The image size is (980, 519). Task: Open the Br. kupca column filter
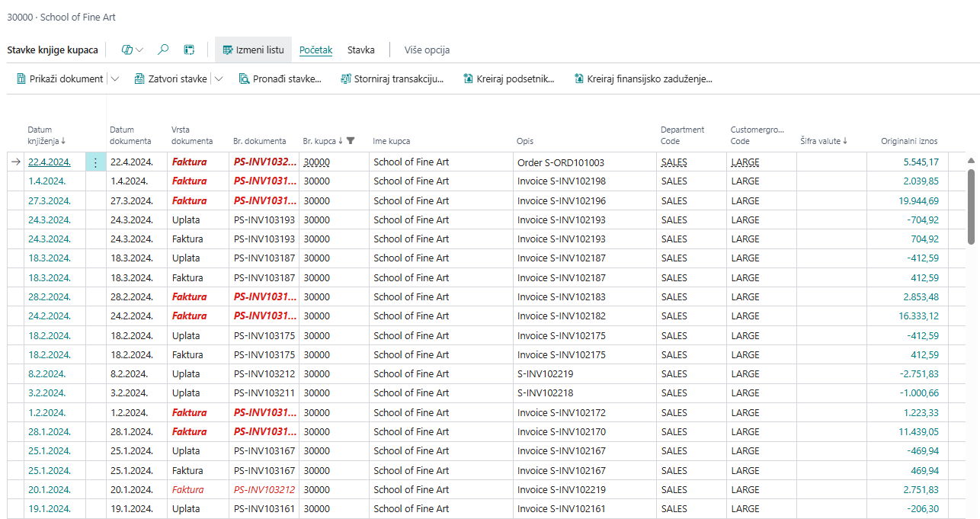pyautogui.click(x=351, y=141)
